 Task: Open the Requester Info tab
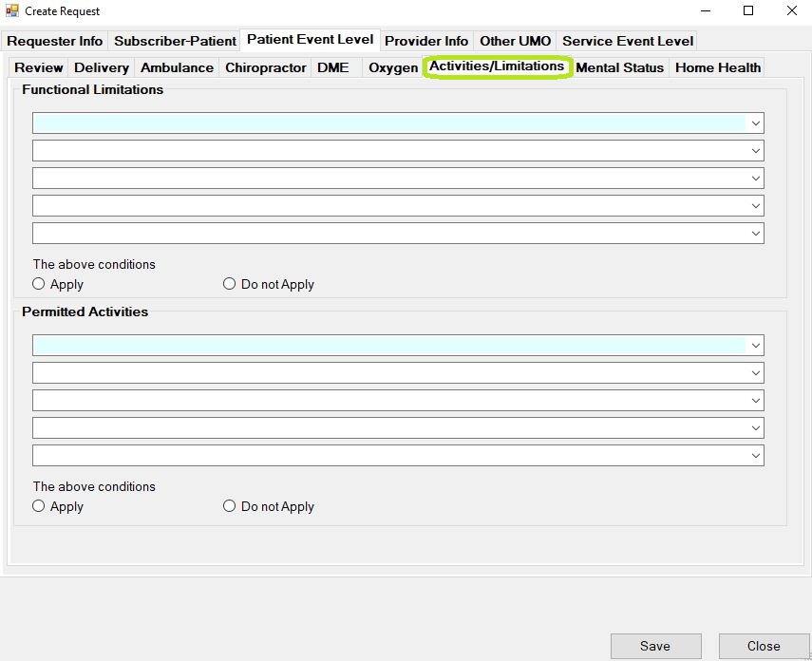click(55, 41)
